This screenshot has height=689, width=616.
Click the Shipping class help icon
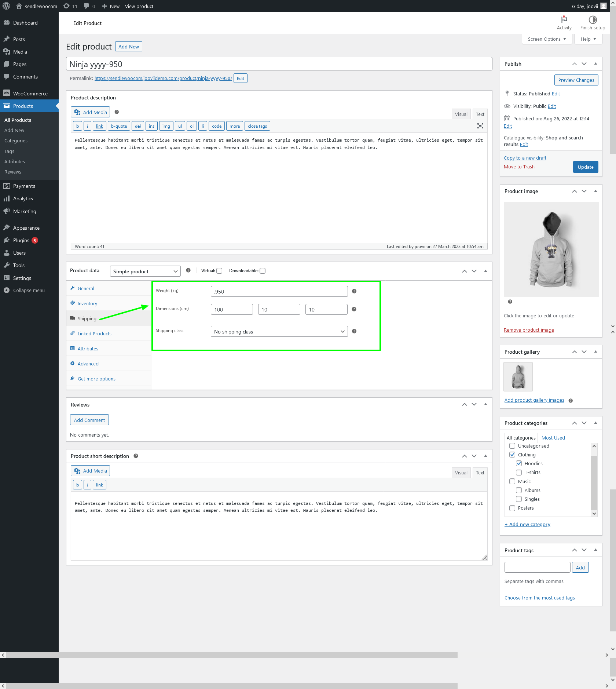tap(354, 331)
